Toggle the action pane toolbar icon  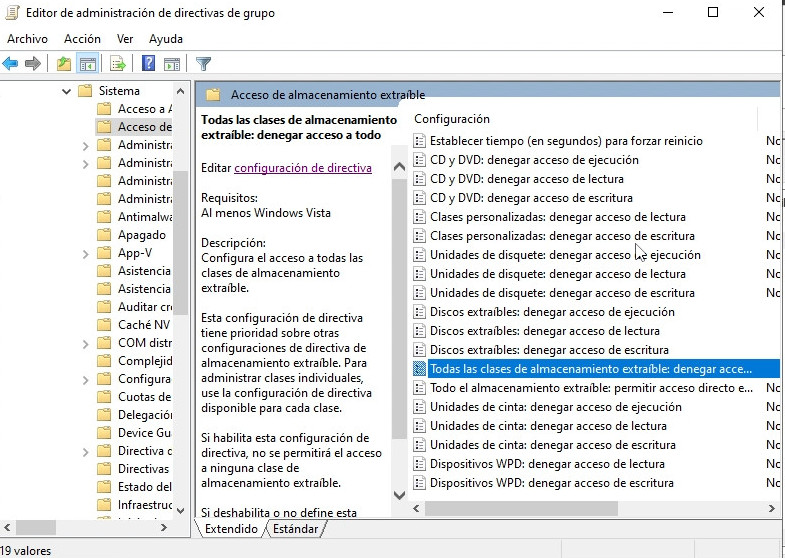point(171,64)
